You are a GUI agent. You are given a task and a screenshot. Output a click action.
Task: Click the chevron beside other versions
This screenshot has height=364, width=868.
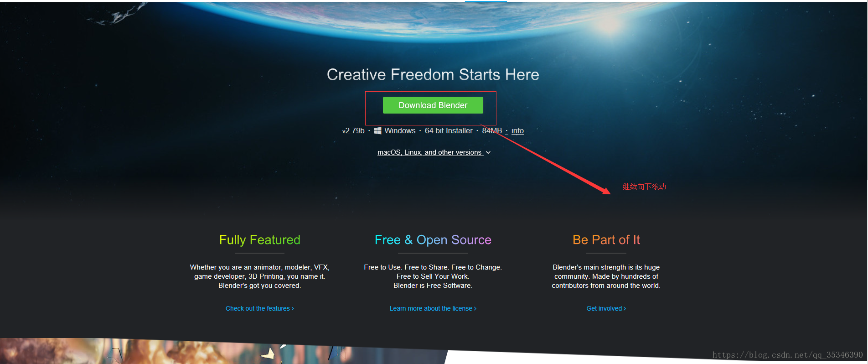(488, 152)
